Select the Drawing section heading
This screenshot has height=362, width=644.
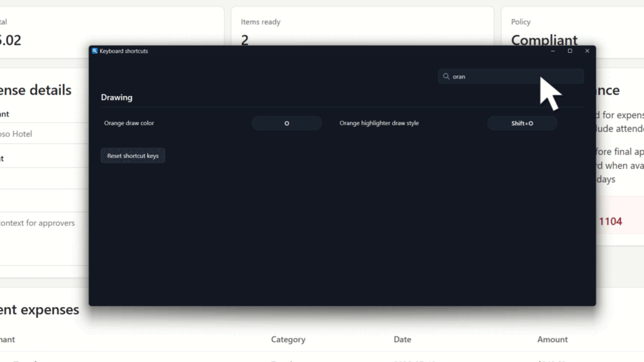click(116, 97)
